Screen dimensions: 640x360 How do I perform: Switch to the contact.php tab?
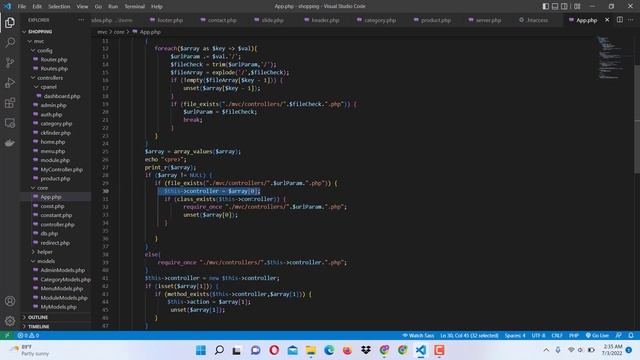click(x=218, y=20)
